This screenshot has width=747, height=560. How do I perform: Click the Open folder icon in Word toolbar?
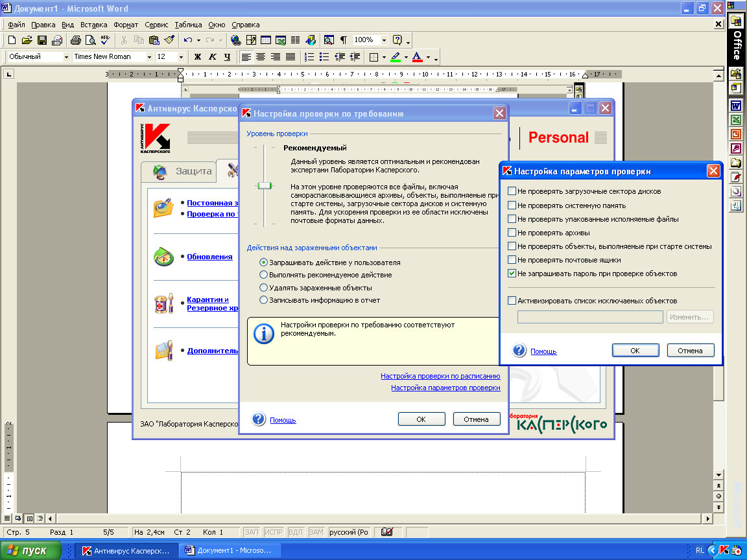click(27, 40)
